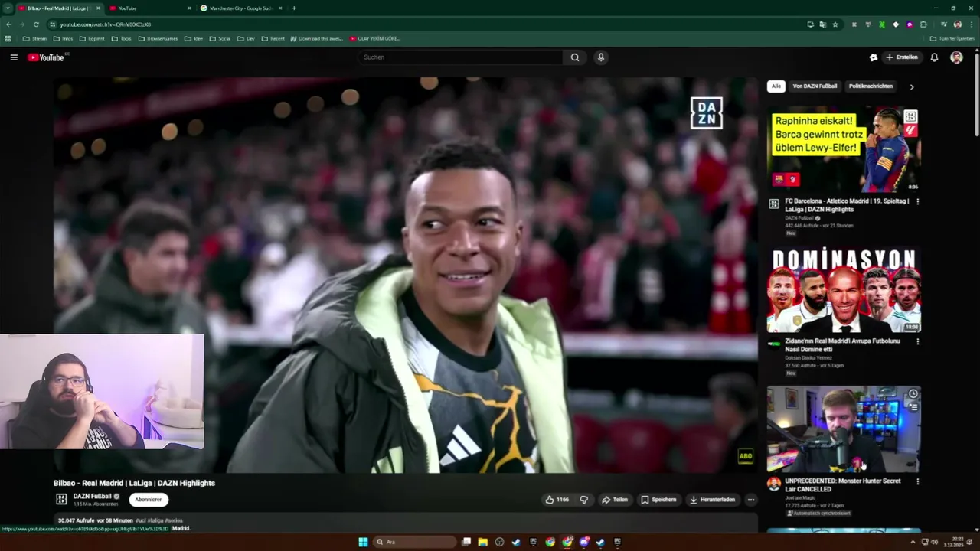The image size is (980, 551).
Task: Open FC Barcelona - Atletico Madrid thumbnail
Action: [x=844, y=149]
